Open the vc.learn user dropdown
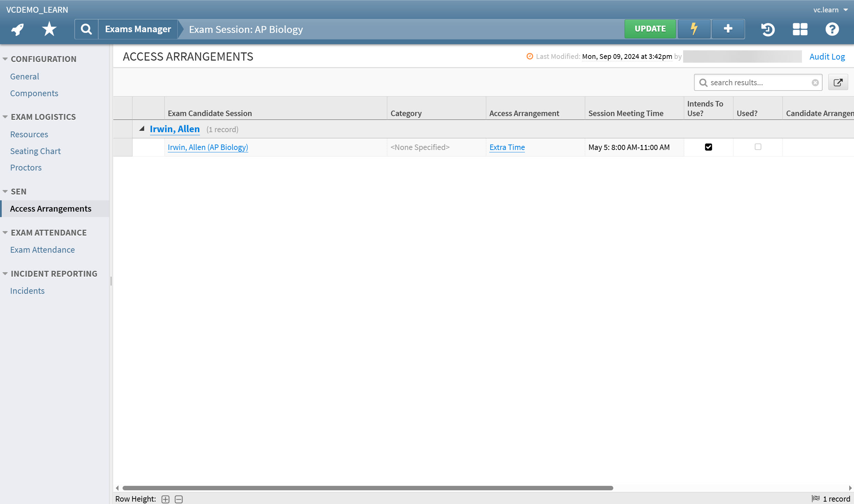 point(830,10)
